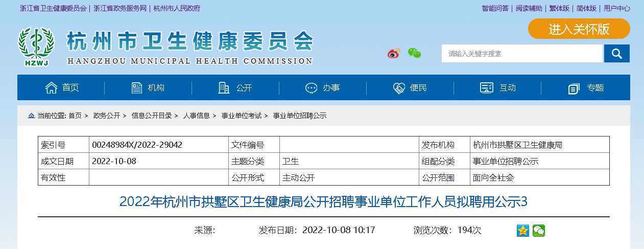Click breadcrumb 人事信息 link
Viewport: 644px width, 249px height.
pyautogui.click(x=197, y=116)
